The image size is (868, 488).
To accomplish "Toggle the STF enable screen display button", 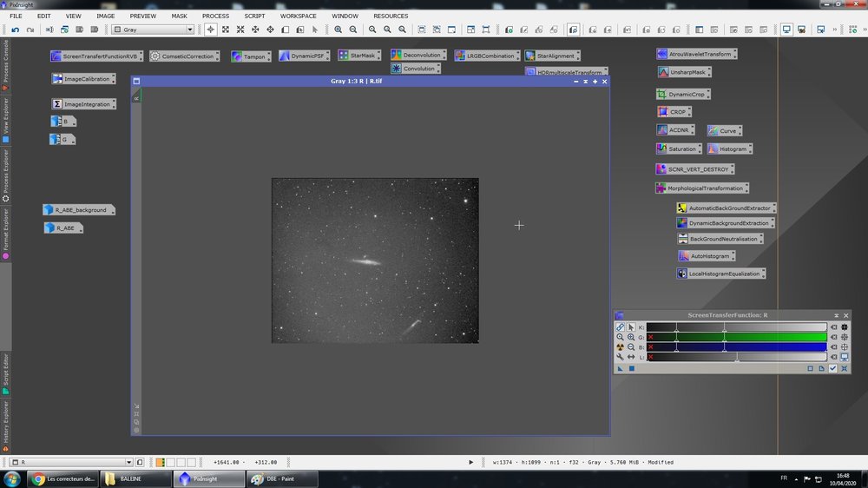I will pos(844,357).
